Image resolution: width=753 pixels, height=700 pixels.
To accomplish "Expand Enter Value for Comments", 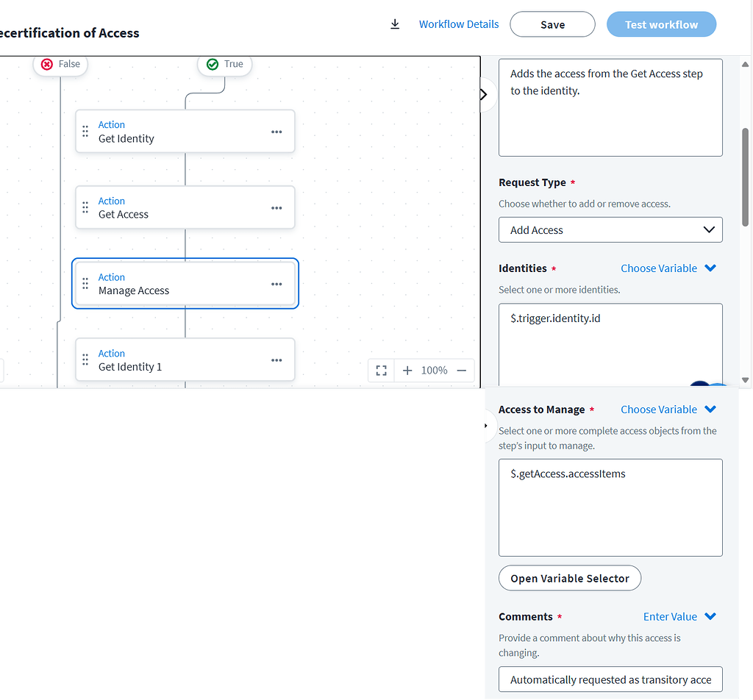I will (679, 616).
